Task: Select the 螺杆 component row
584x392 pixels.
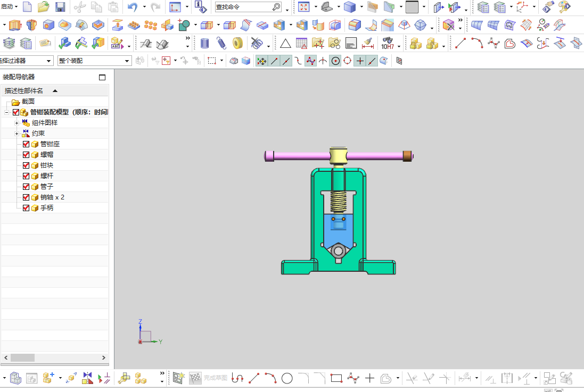Action: pyautogui.click(x=55, y=176)
